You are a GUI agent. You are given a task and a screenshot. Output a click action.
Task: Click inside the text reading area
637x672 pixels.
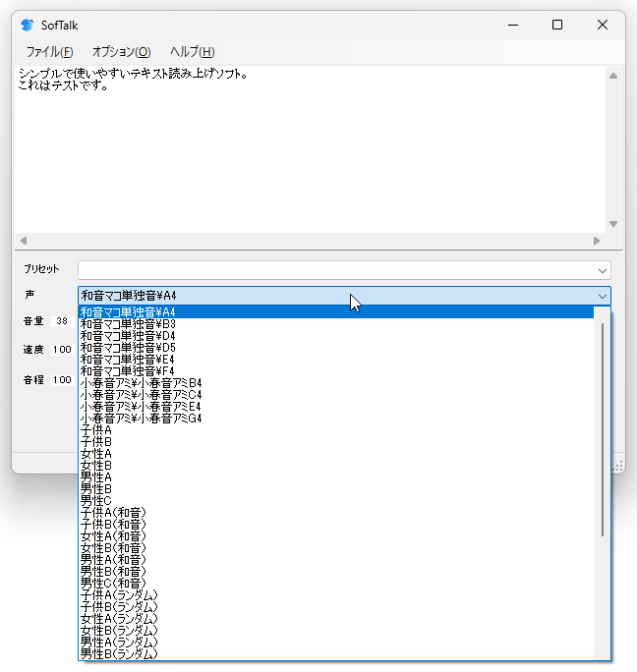click(310, 149)
